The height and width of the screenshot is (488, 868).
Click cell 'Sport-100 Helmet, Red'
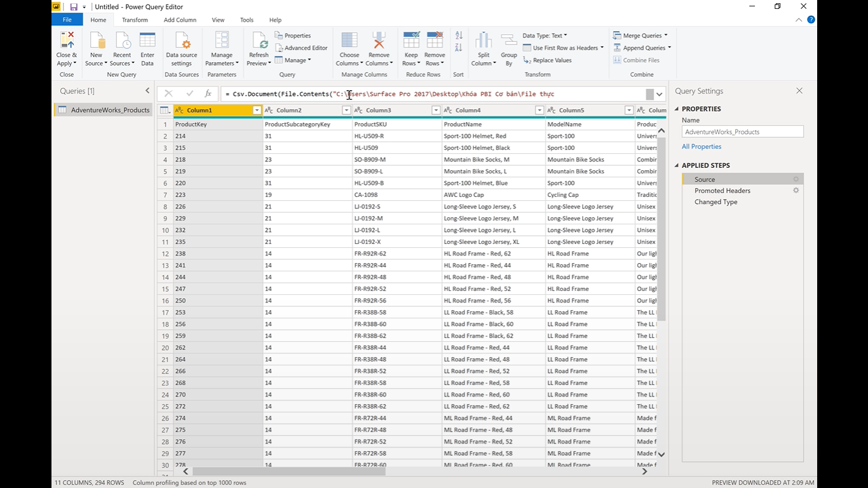[475, 136]
